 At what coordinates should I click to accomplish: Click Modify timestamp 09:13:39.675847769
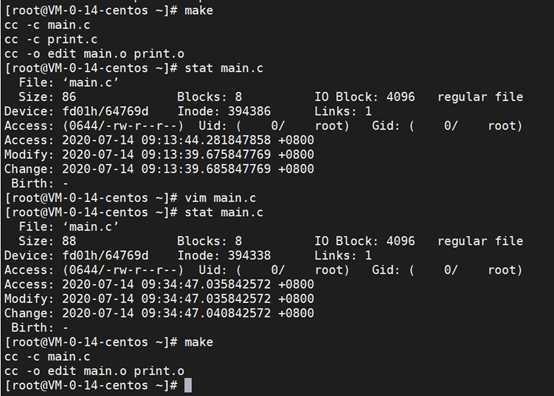point(206,155)
